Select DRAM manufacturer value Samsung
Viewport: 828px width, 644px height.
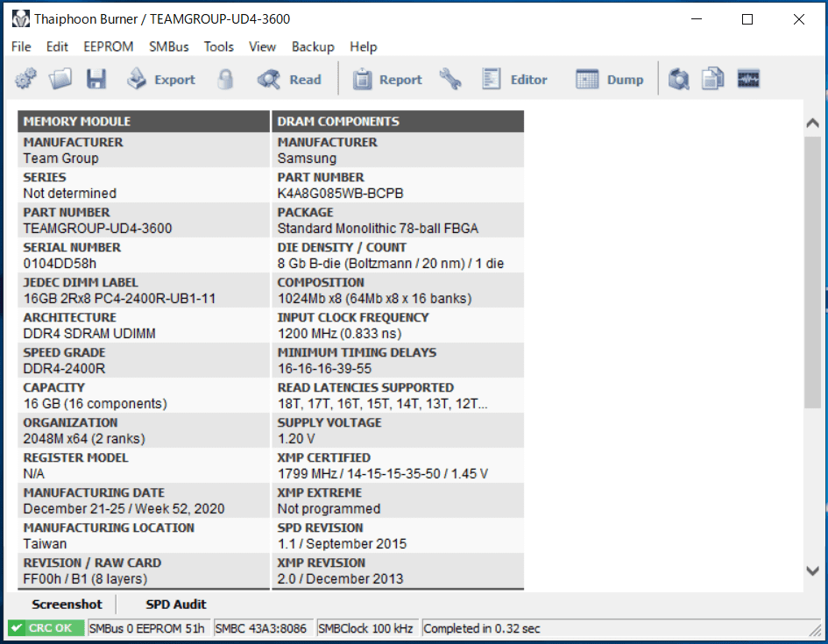tap(307, 159)
